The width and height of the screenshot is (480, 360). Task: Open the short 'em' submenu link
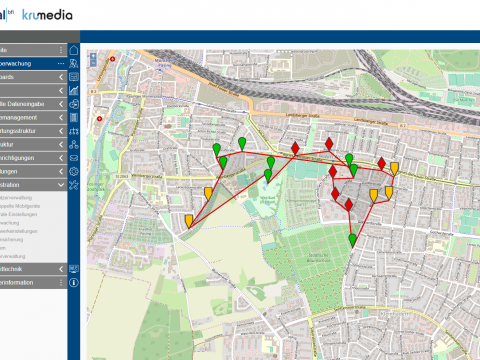(3, 248)
